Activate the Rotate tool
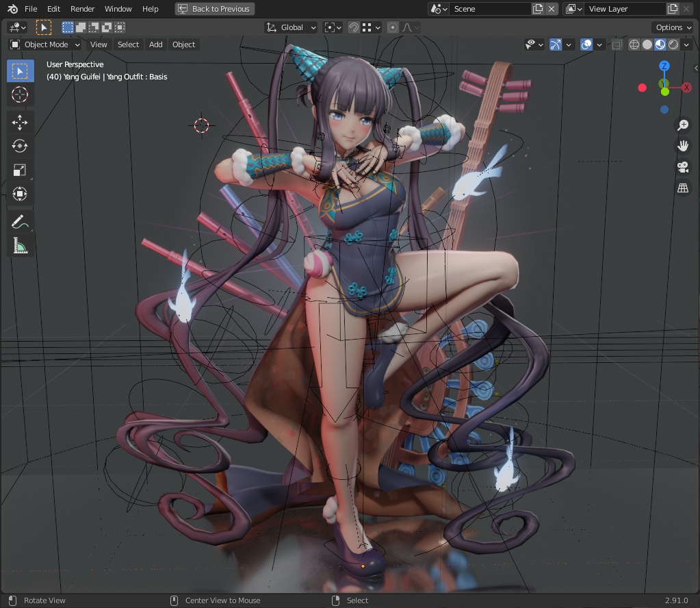Image resolution: width=700 pixels, height=608 pixels. coord(20,146)
